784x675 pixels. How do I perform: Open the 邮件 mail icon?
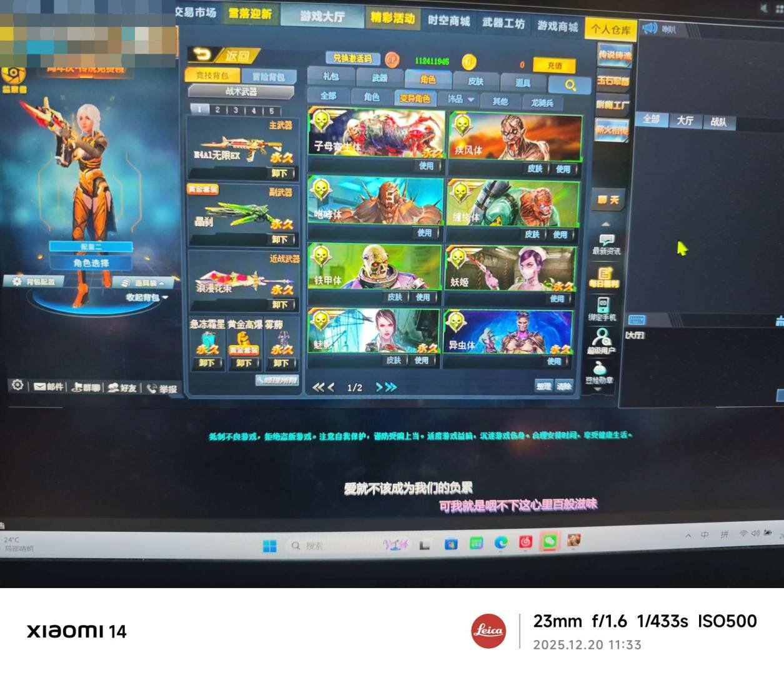[x=49, y=387]
